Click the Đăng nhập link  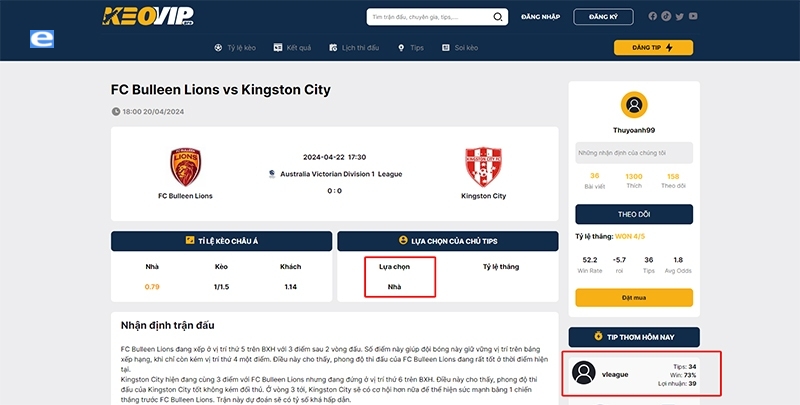(542, 17)
